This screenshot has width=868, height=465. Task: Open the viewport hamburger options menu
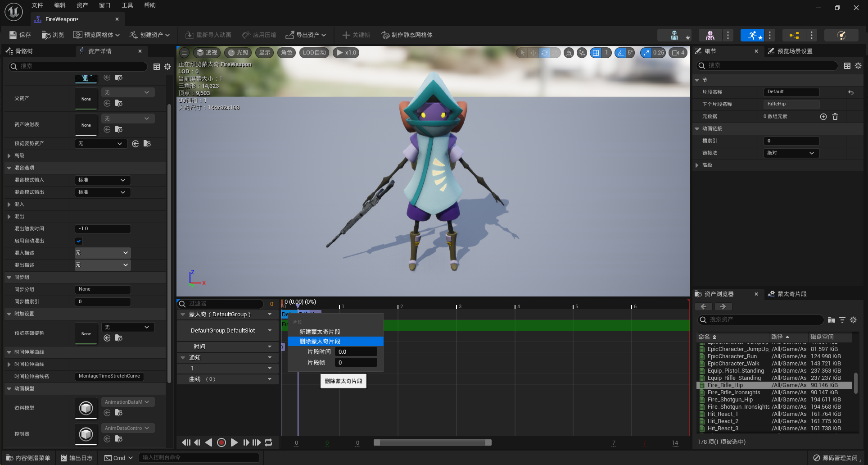(x=184, y=53)
